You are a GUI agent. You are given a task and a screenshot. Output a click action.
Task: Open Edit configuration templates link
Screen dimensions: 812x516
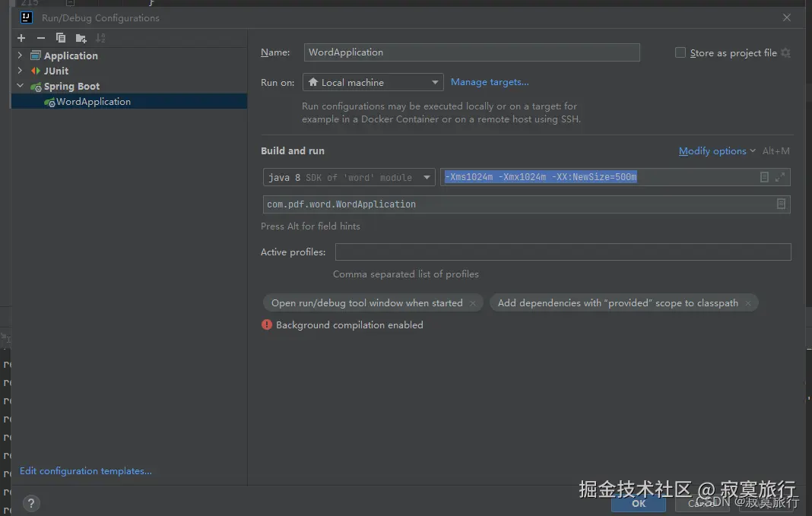(x=85, y=471)
